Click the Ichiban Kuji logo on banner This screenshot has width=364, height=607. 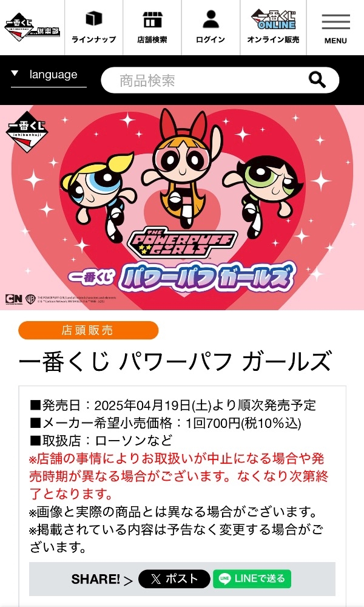point(27,132)
